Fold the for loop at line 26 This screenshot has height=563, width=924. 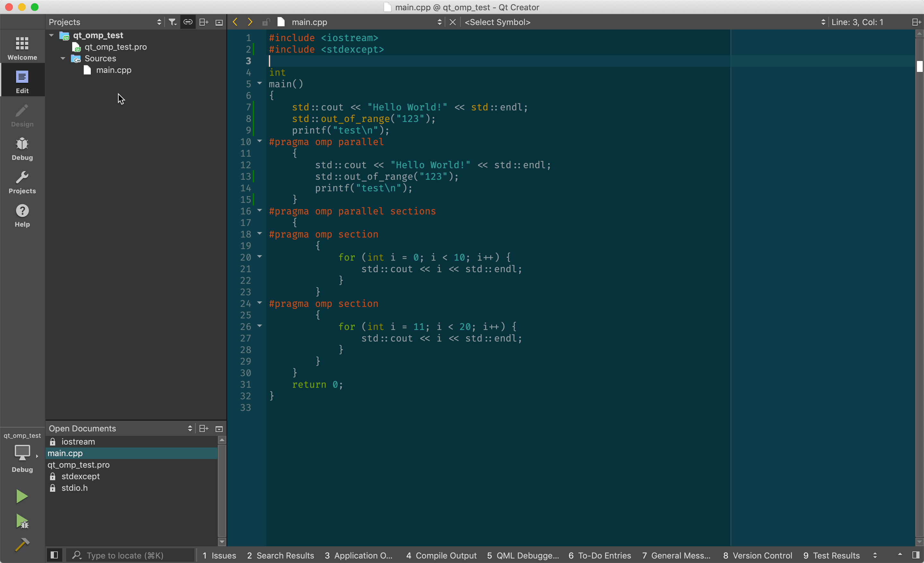point(259,326)
